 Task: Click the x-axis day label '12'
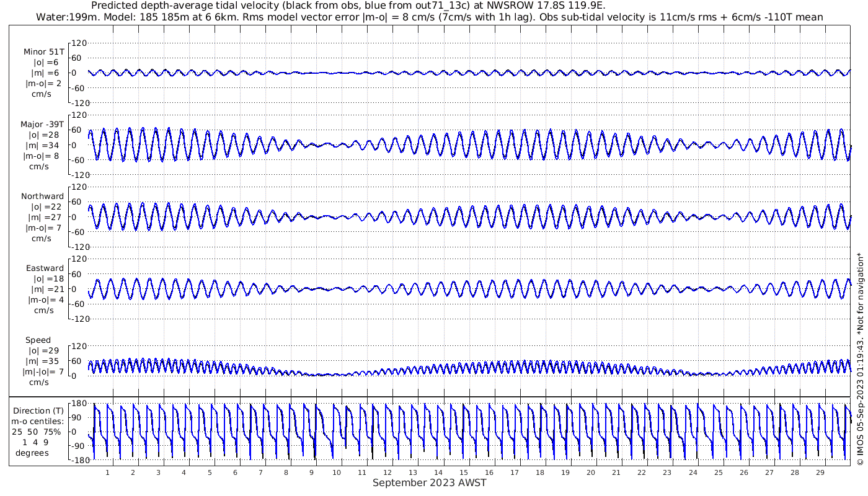click(x=387, y=472)
